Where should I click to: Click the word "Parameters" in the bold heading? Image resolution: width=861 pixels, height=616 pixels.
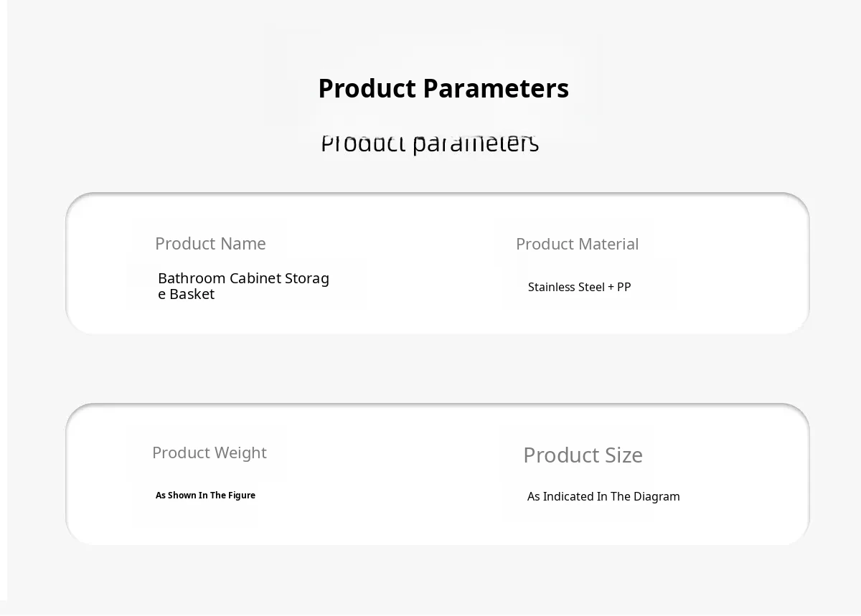496,89
